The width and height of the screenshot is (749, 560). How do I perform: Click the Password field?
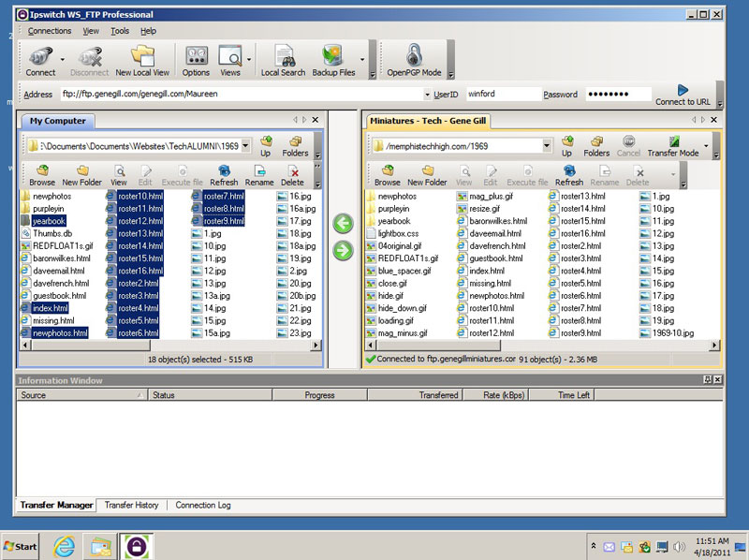click(x=619, y=95)
